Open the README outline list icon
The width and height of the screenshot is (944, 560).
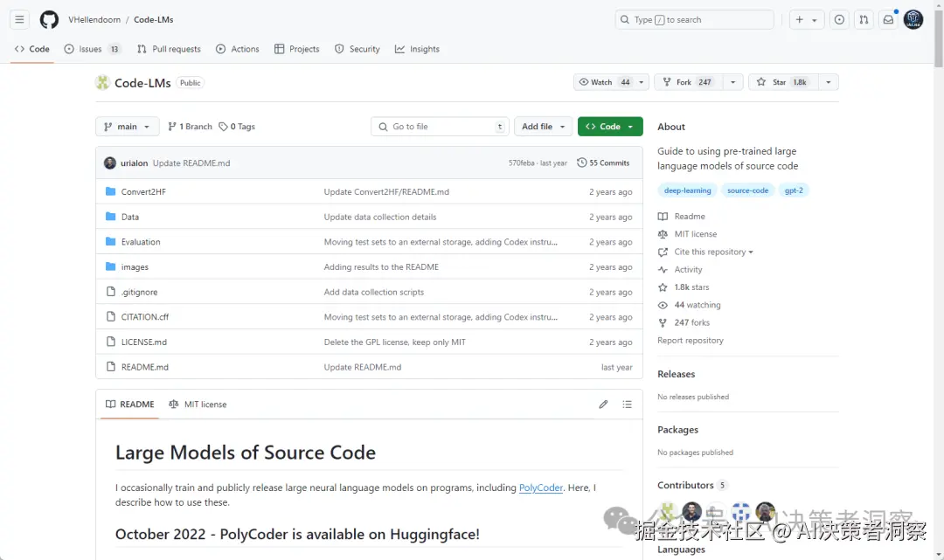pyautogui.click(x=627, y=404)
